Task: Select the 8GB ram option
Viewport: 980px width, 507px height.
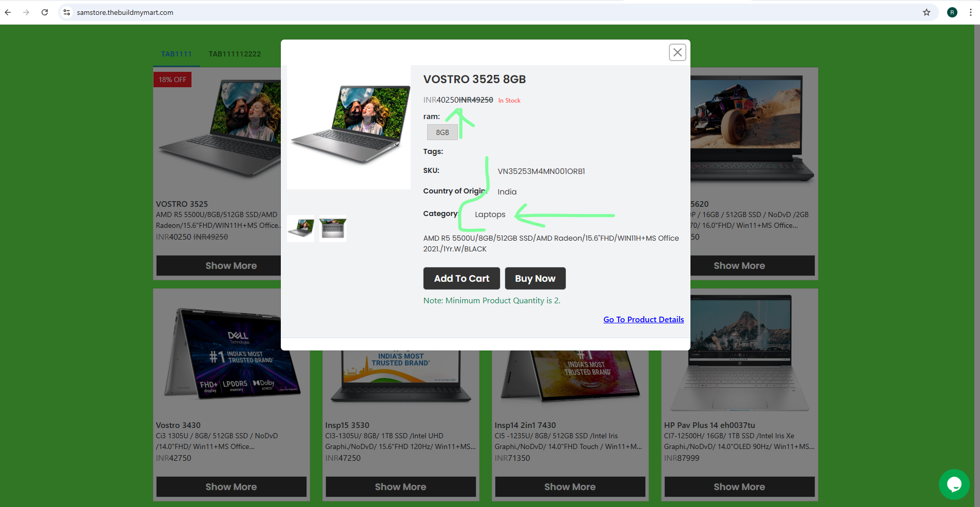Action: [x=443, y=132]
